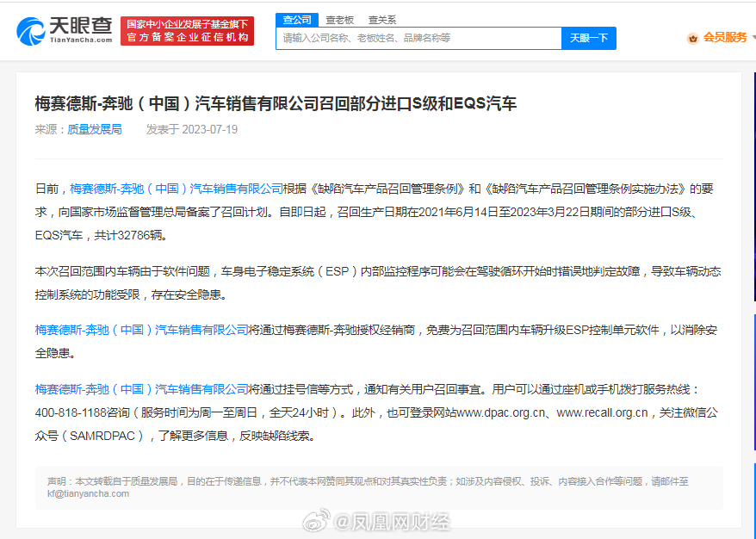
Task: Focus the company name search field
Action: pyautogui.click(x=419, y=38)
